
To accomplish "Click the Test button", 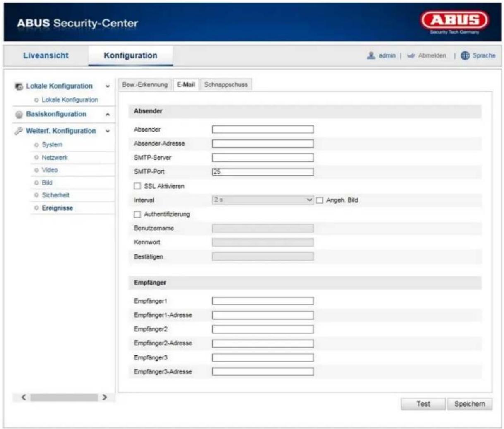I will (423, 404).
